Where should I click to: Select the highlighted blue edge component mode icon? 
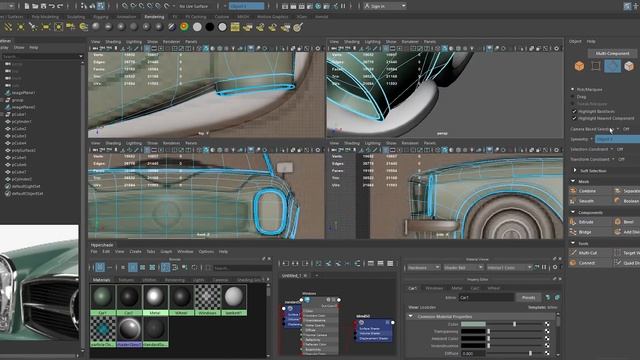click(x=612, y=66)
